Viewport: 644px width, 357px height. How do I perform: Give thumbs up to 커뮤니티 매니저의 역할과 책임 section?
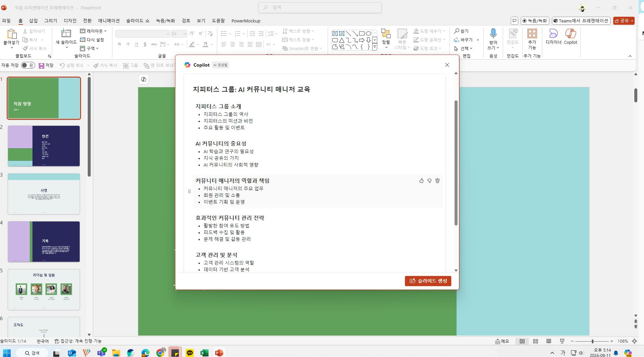tap(421, 181)
